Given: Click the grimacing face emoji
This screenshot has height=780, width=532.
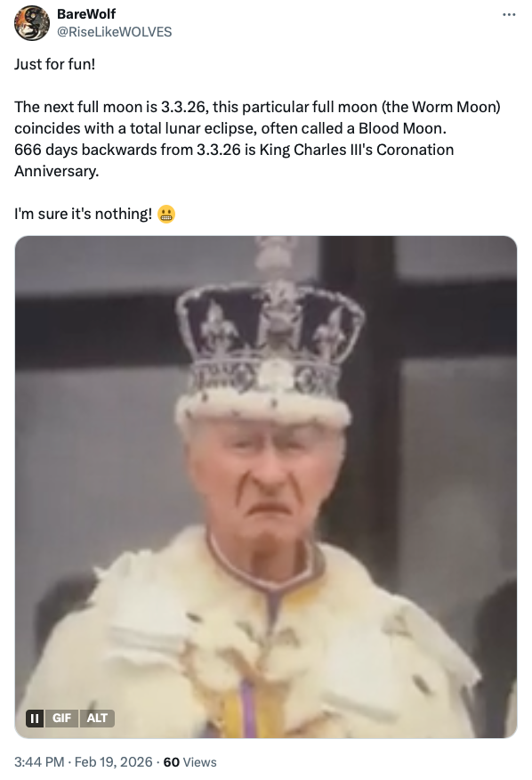Looking at the screenshot, I should (x=166, y=214).
